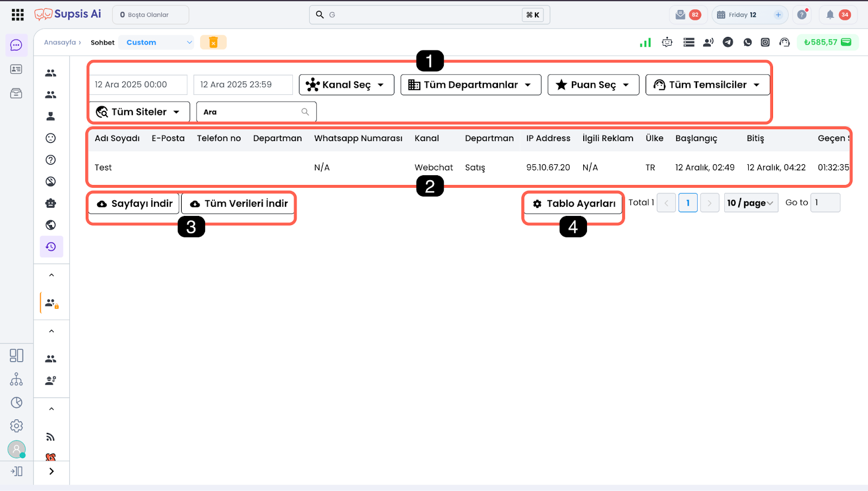868x491 pixels.
Task: Open the settings gear in left sidebar
Action: point(16,426)
